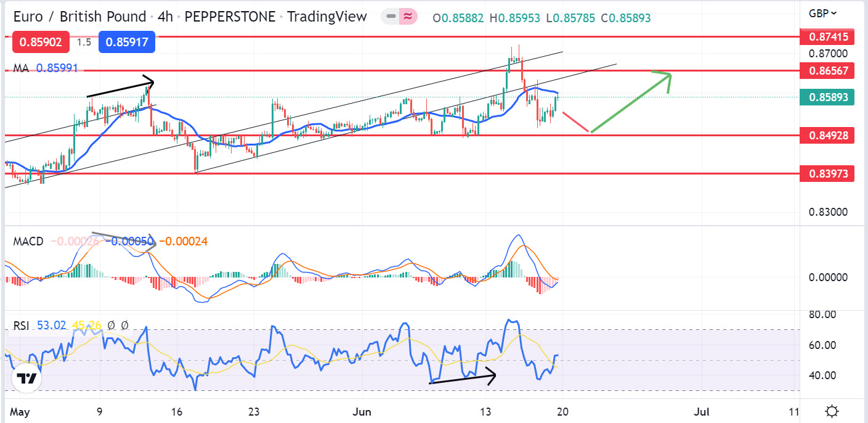The width and height of the screenshot is (868, 423).
Task: Open the GBP currency dropdown
Action: pyautogui.click(x=822, y=13)
